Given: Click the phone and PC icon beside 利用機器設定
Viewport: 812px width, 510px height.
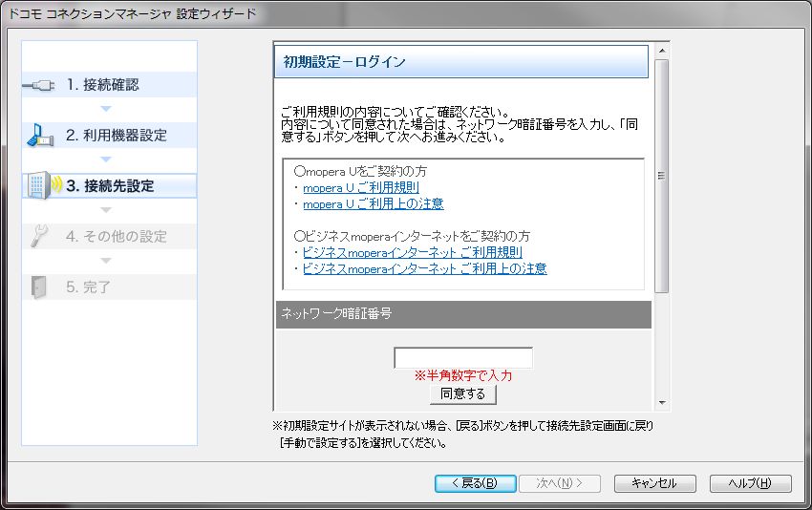Looking at the screenshot, I should [40, 135].
